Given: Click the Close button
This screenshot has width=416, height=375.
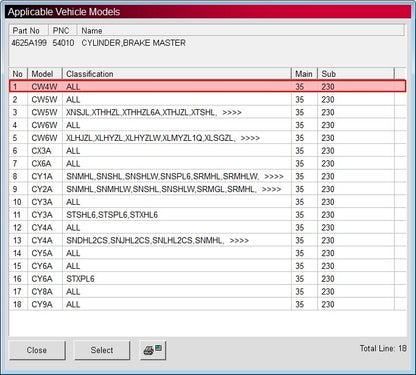Looking at the screenshot, I should (x=37, y=350).
